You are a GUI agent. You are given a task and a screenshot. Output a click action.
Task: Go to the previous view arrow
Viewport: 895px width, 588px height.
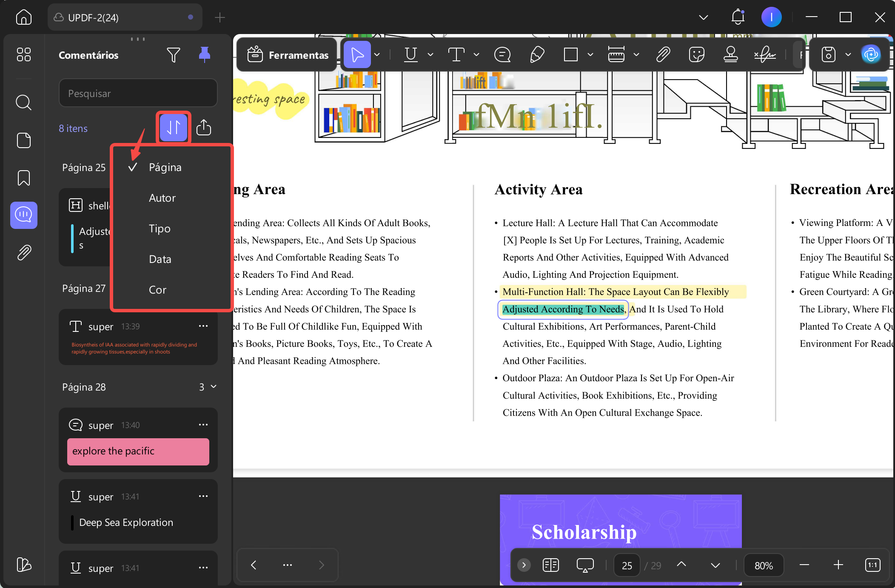click(254, 565)
